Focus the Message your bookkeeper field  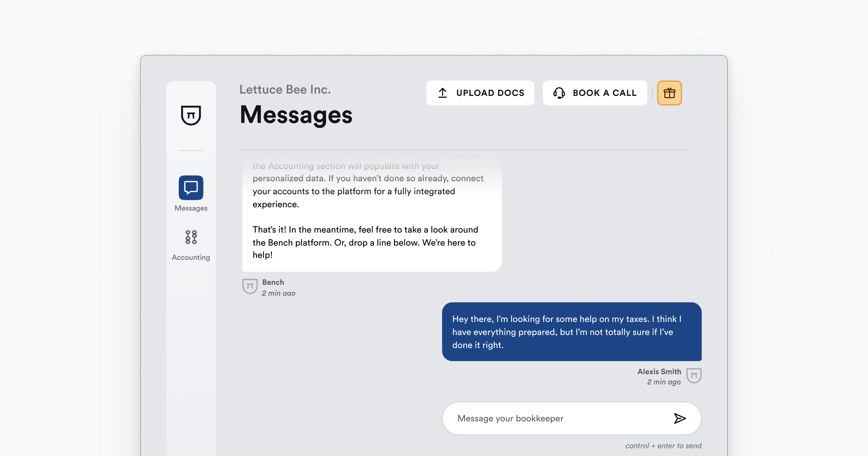(x=557, y=418)
